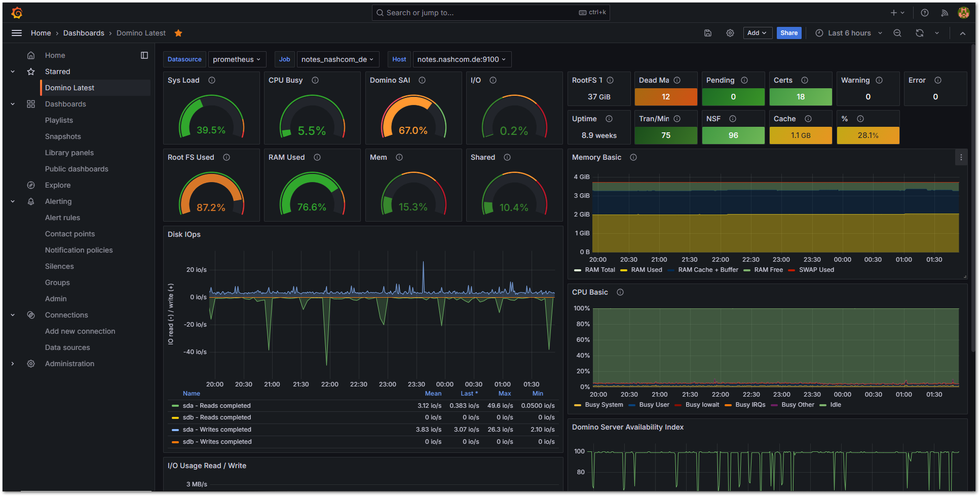Open the user profile avatar
Image resolution: width=980 pixels, height=496 pixels.
click(x=964, y=13)
